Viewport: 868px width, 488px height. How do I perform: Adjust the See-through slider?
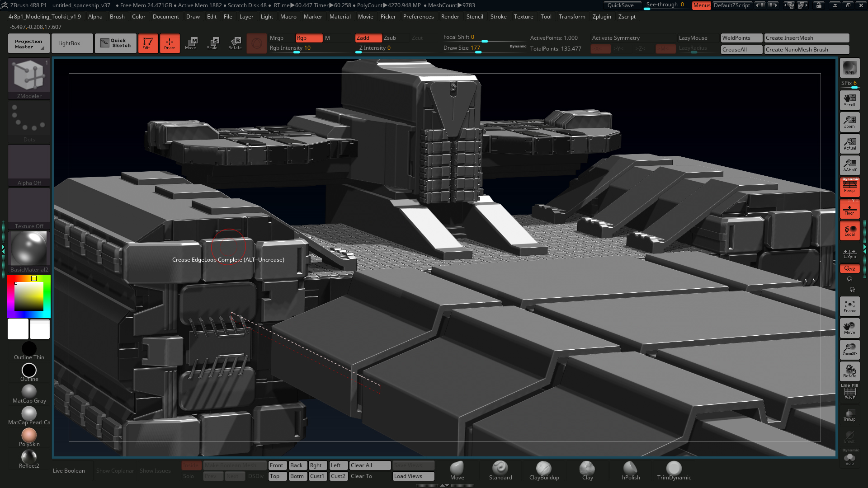click(666, 5)
